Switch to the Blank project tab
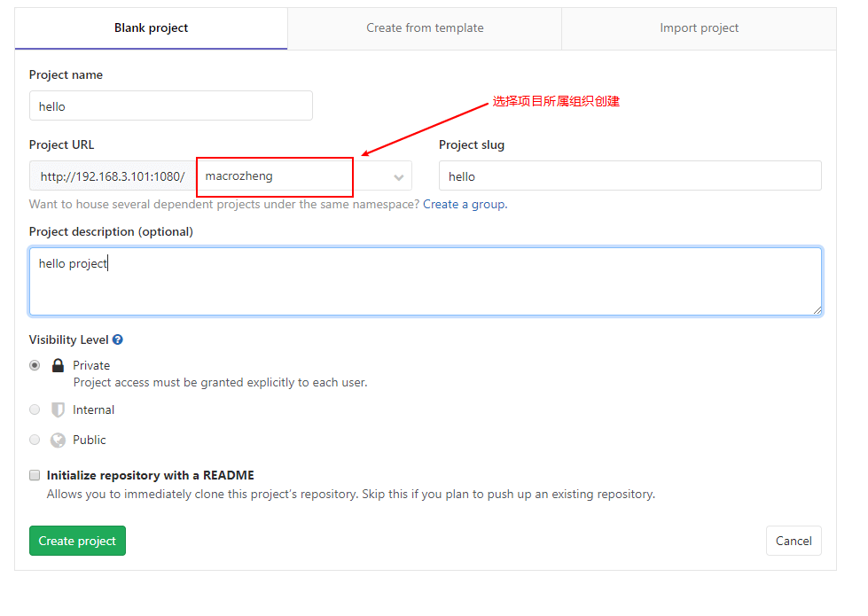The image size is (868, 616). [x=151, y=28]
